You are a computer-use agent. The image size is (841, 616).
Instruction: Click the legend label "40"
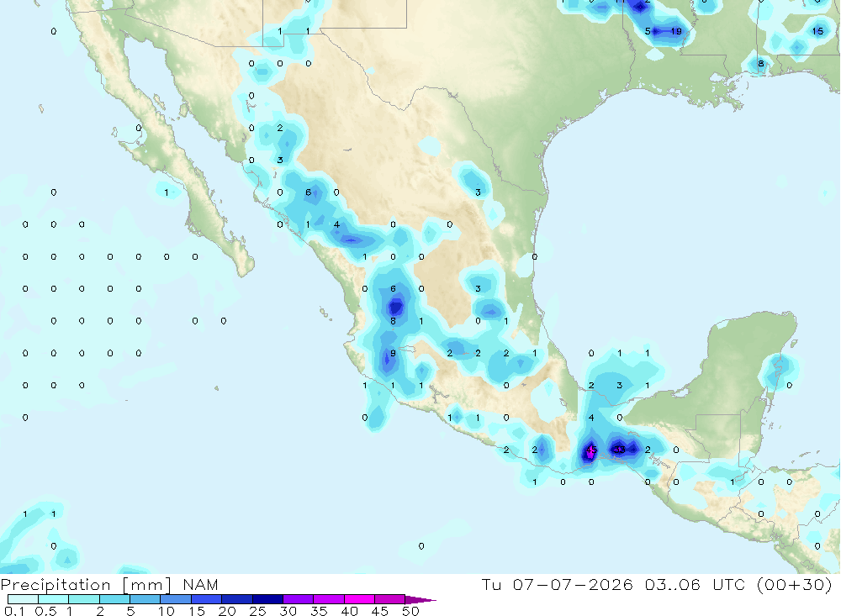coord(350,611)
